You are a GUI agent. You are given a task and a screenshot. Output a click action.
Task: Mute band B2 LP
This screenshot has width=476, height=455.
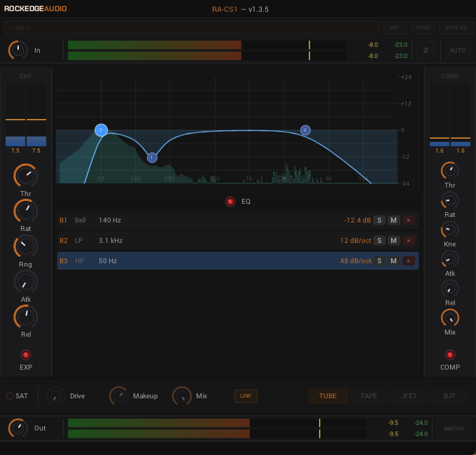coord(393,241)
